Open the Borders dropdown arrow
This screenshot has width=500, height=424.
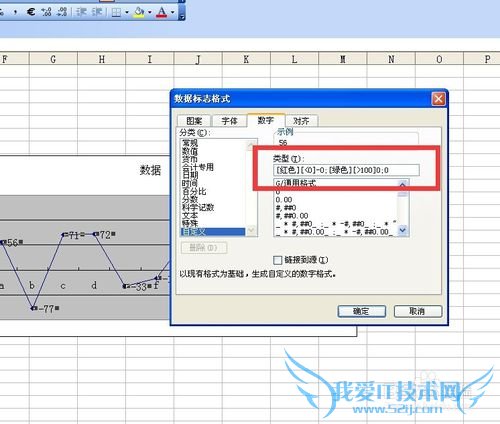coord(127,13)
